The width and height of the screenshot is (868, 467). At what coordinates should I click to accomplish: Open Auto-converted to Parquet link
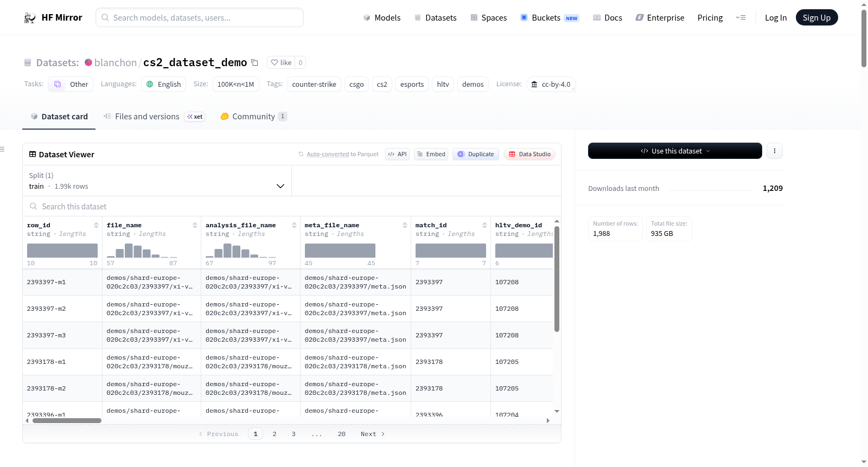tap(328, 154)
